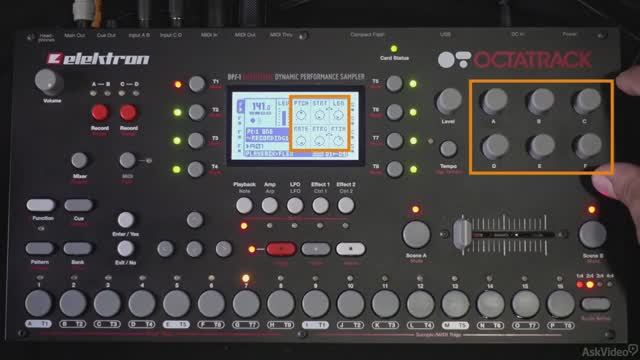Tap the Tempo button
The width and height of the screenshot is (640, 360).
coord(448,149)
